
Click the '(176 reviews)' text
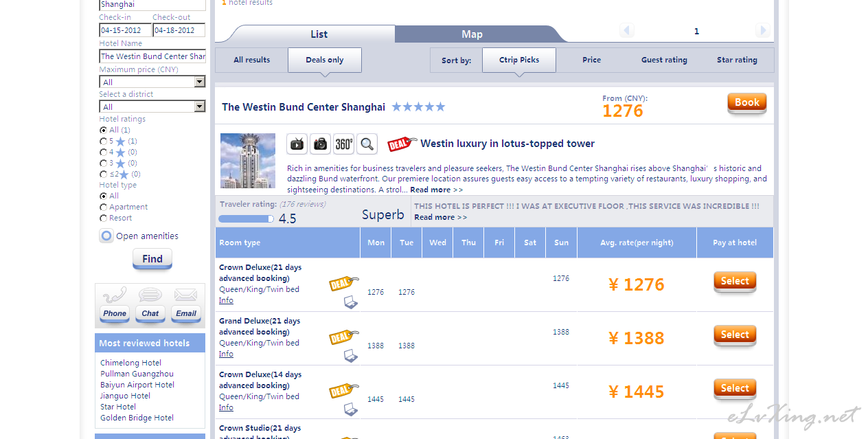coord(303,204)
